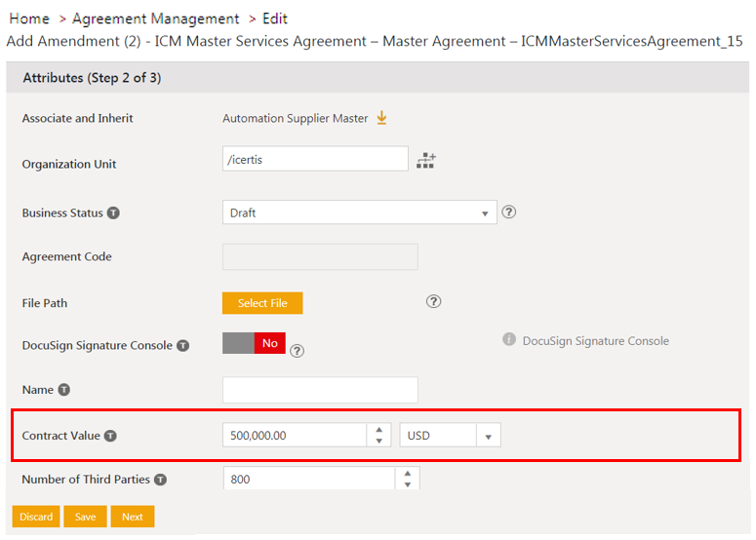Click the Discard button
Viewport: 756px width, 540px height.
(x=36, y=517)
